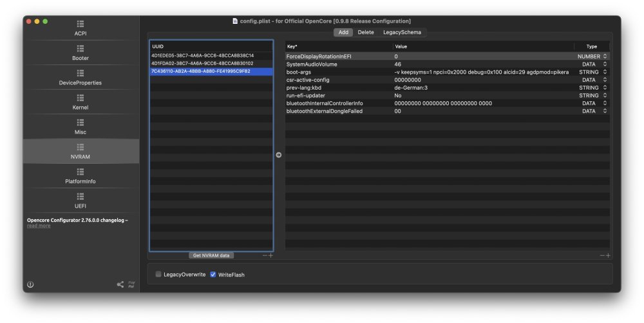Follow the changelog read more link

click(x=39, y=226)
